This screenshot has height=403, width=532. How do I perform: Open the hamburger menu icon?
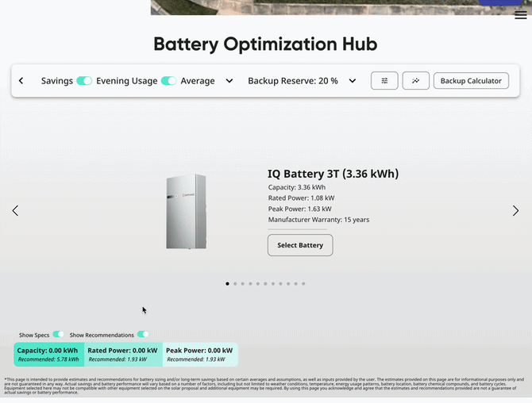(x=520, y=15)
